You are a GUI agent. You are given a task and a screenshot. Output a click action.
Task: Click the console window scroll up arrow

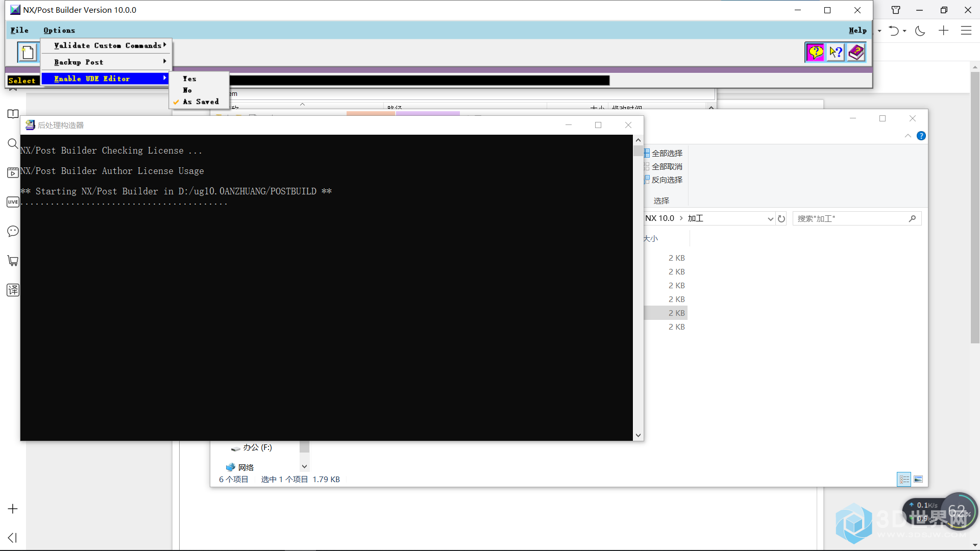[638, 140]
